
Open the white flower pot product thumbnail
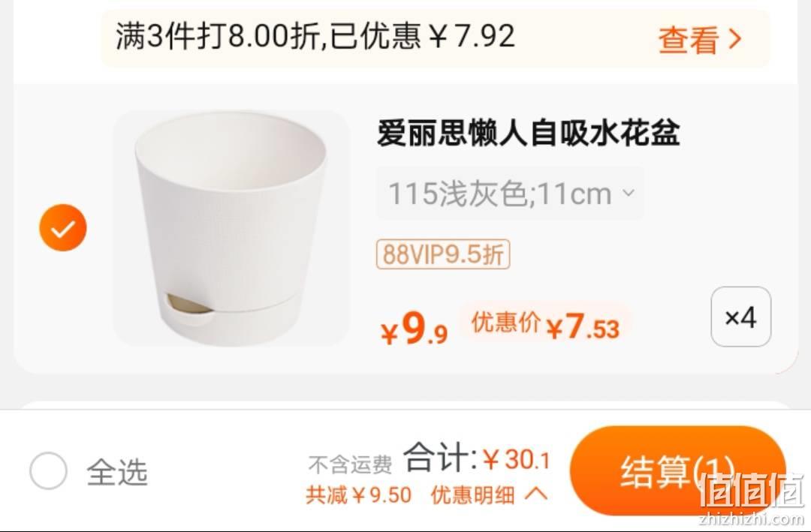coord(231,228)
